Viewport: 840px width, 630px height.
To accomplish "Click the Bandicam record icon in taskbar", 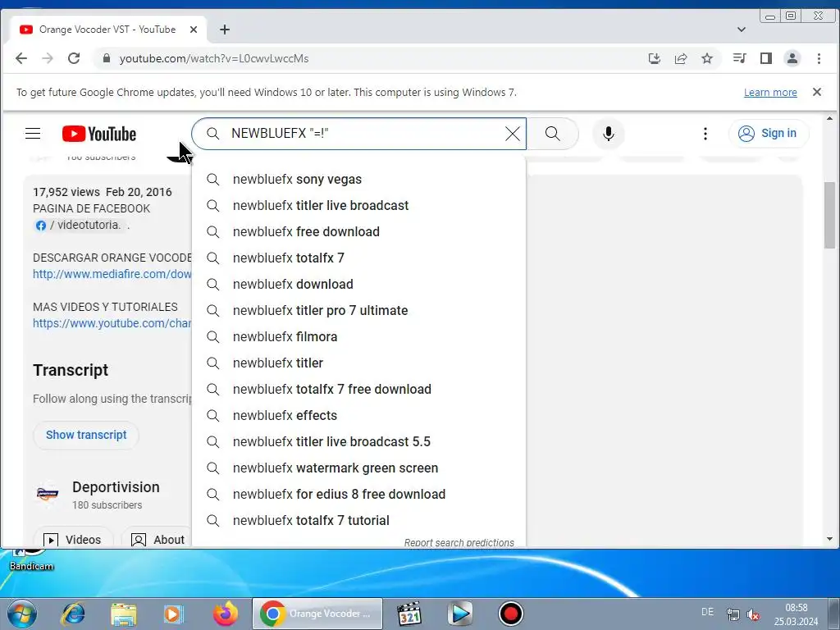I will 510,614.
